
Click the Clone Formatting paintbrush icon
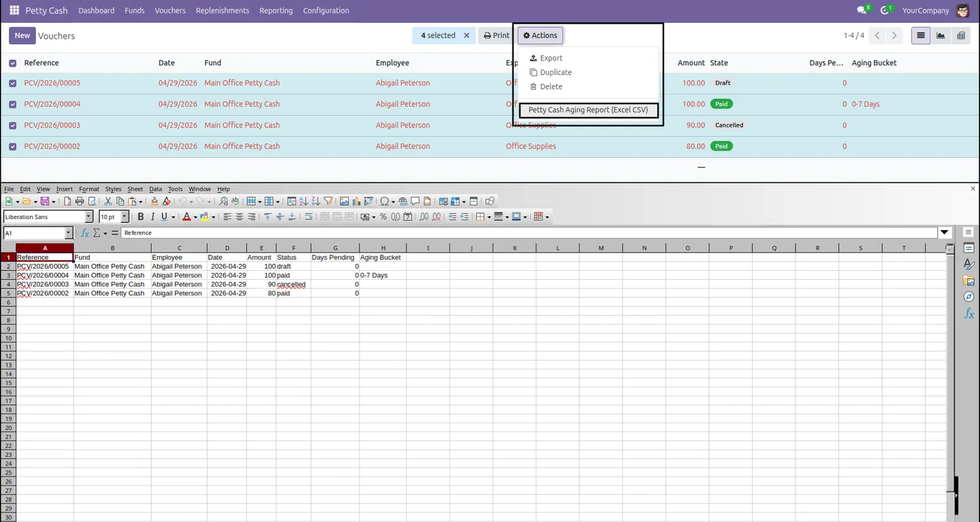[154, 201]
